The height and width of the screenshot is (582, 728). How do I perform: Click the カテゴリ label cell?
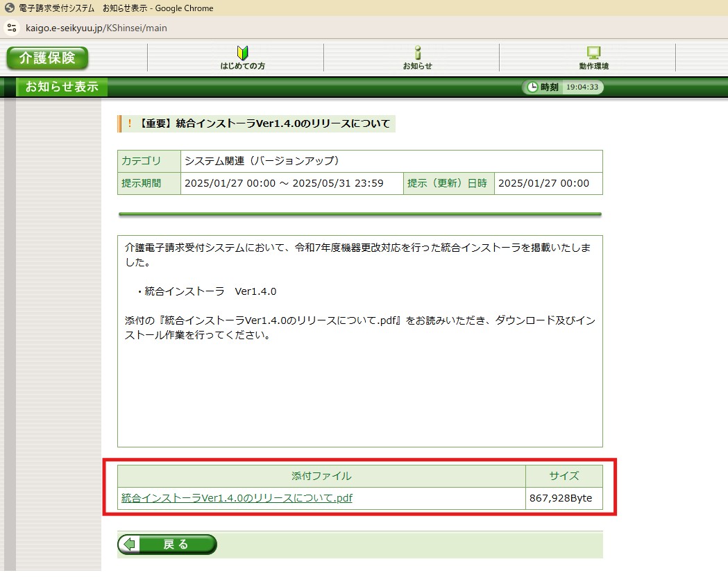142,161
